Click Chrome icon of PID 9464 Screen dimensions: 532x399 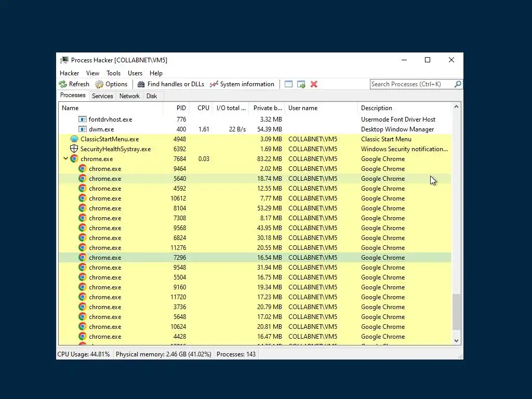[x=83, y=168]
